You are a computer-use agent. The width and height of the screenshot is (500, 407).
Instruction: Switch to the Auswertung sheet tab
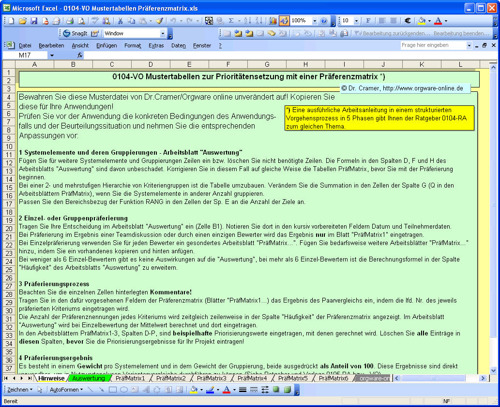(88, 378)
